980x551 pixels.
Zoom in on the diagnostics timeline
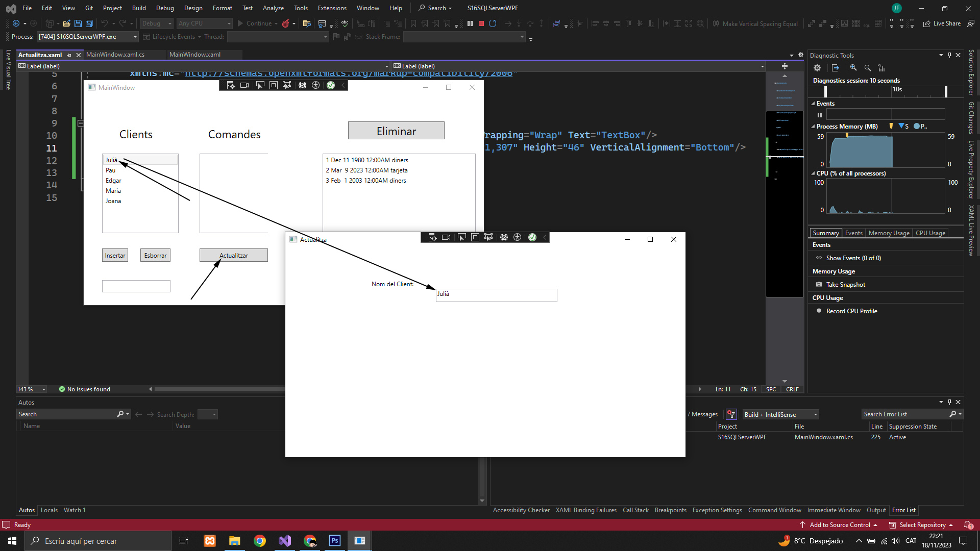coord(853,68)
